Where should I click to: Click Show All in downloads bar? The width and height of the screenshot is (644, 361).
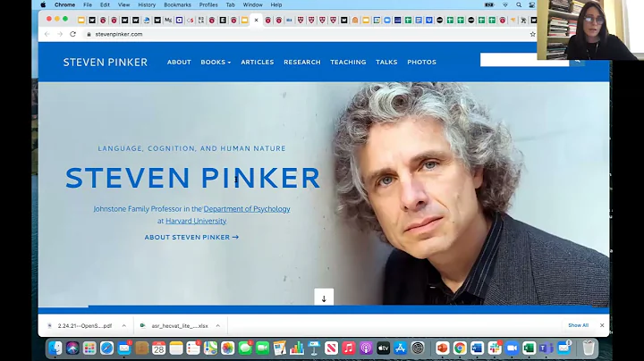pyautogui.click(x=579, y=325)
